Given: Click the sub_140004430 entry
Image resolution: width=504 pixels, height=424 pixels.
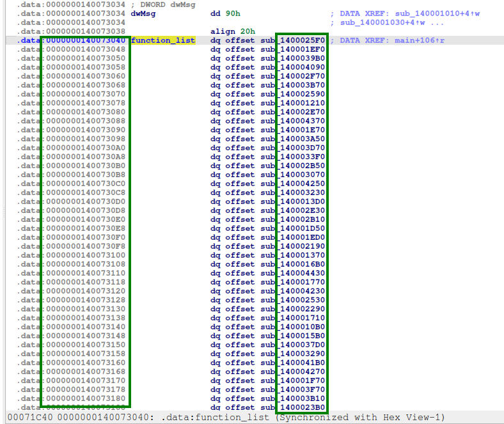Looking at the screenshot, I should pyautogui.click(x=293, y=273).
